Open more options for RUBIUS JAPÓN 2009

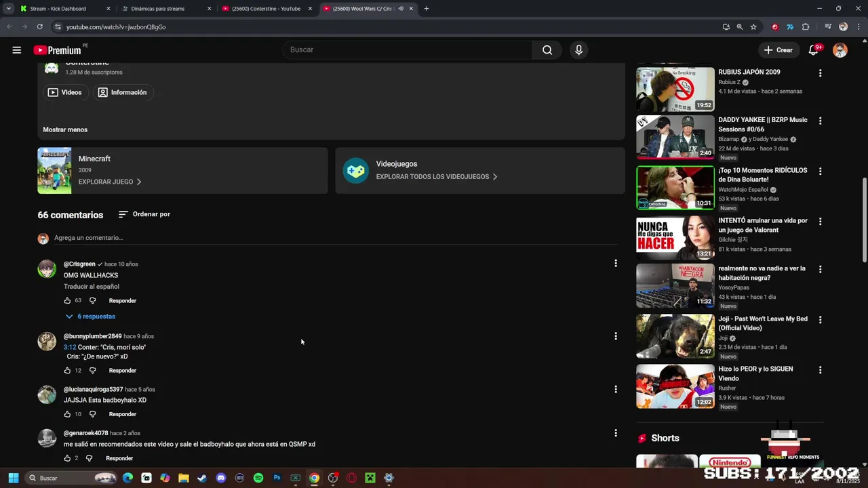820,73
